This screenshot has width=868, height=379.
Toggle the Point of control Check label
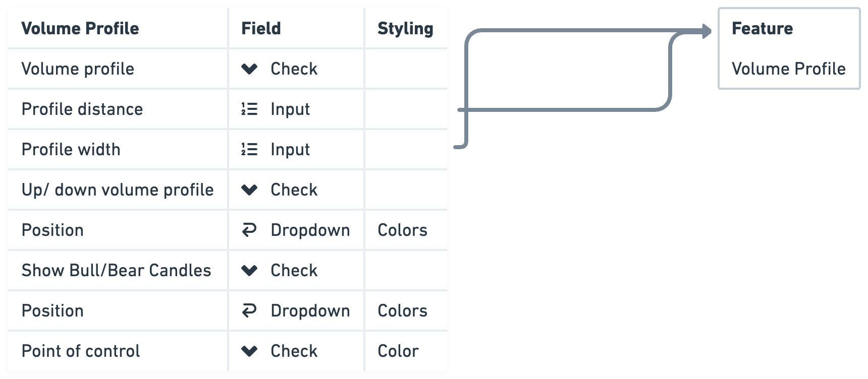tap(294, 351)
